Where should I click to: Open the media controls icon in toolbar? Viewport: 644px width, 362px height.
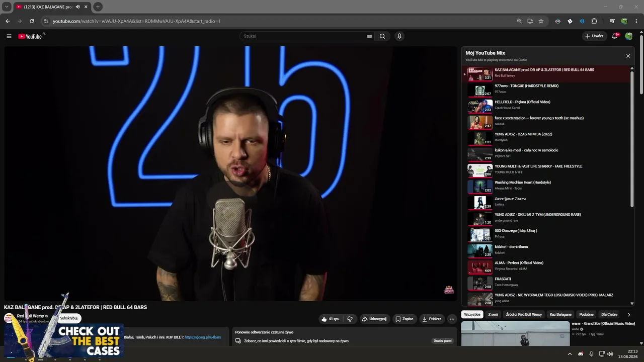point(612,21)
